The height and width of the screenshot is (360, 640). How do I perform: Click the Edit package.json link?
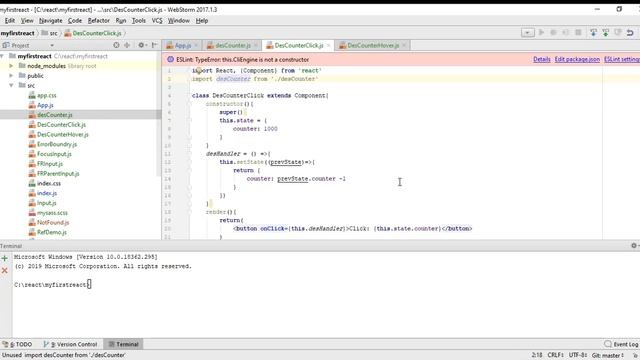coord(577,60)
